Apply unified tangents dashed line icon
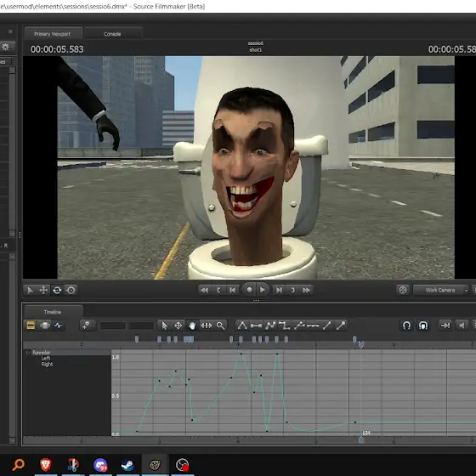Screen dimensions: 476x476 (313, 326)
